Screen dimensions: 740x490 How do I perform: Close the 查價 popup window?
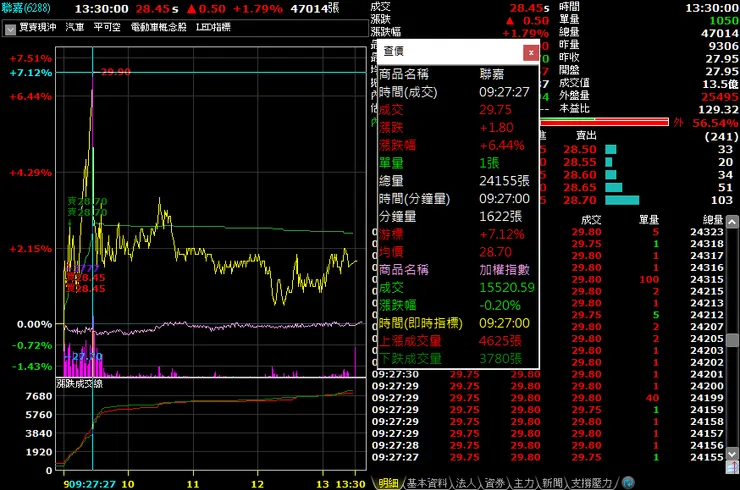(x=531, y=52)
